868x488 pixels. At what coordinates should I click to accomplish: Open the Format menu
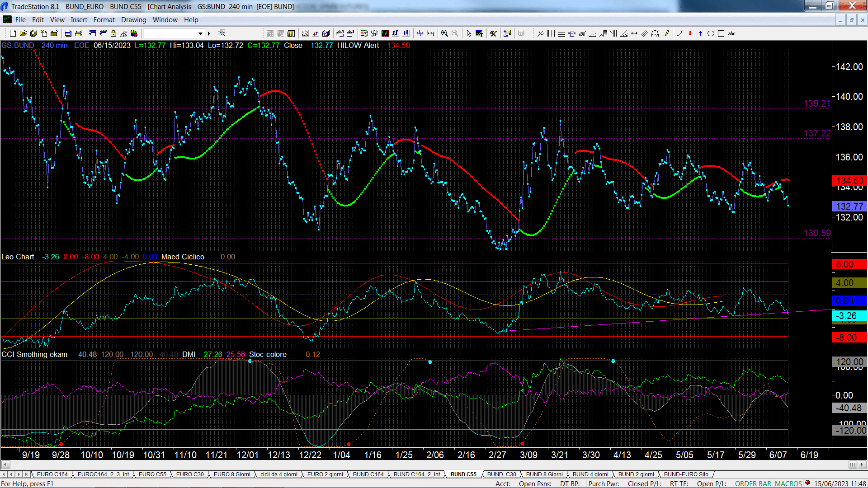(104, 20)
